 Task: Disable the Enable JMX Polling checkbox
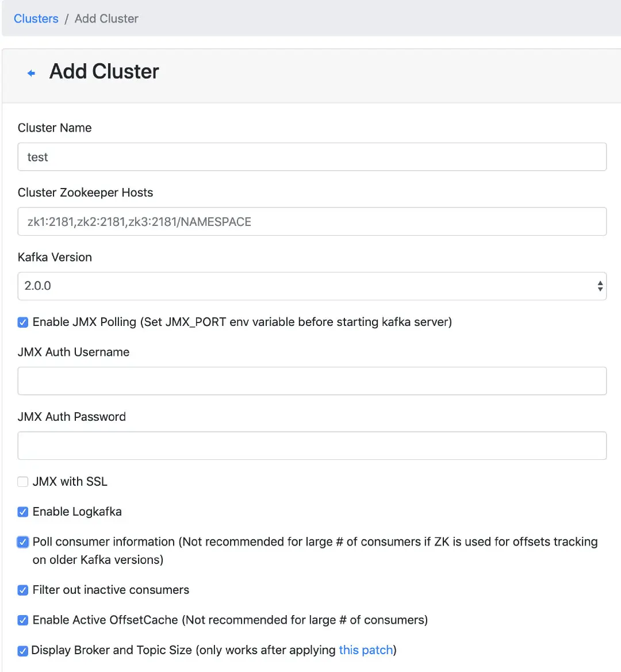tap(23, 322)
